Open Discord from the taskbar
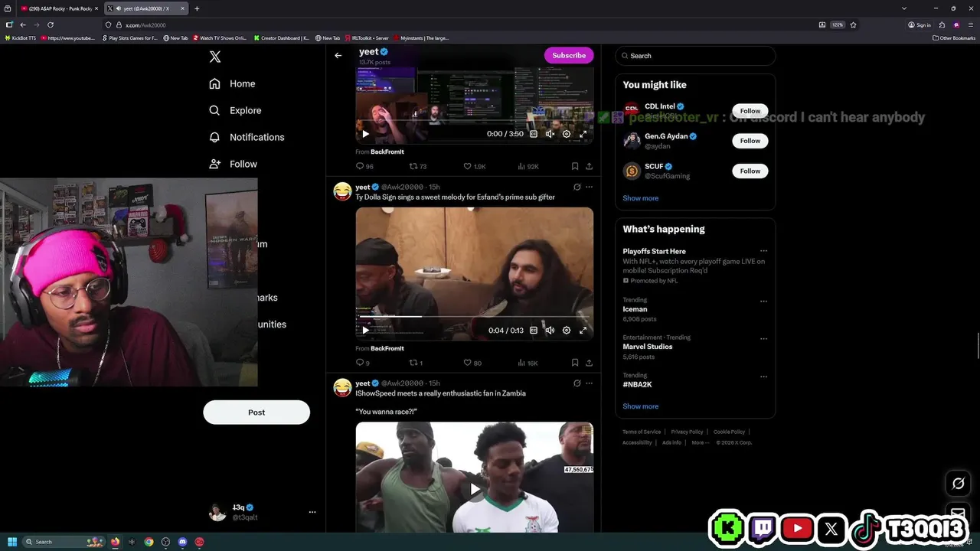This screenshot has height=551, width=980. tap(182, 542)
